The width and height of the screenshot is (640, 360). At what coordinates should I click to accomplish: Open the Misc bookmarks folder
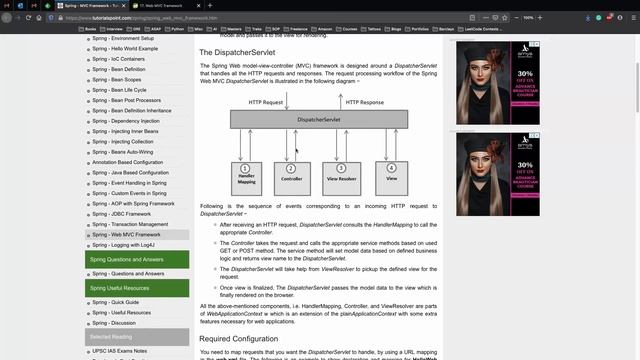[196, 29]
